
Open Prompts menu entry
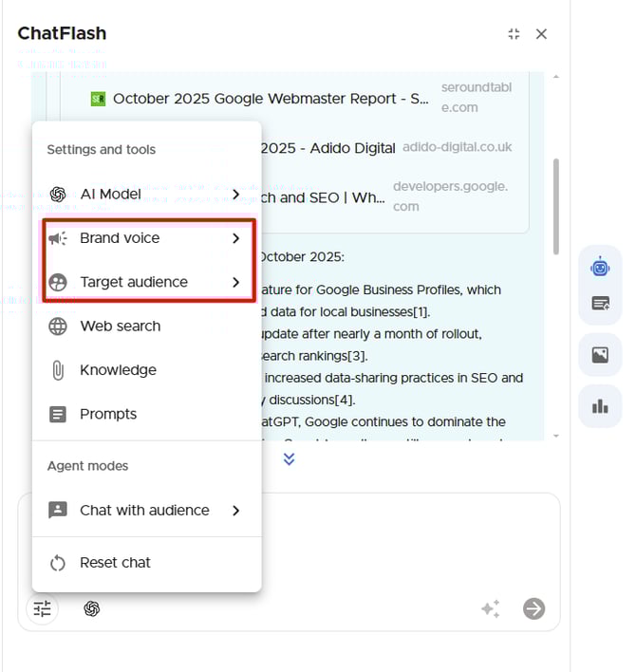(107, 414)
